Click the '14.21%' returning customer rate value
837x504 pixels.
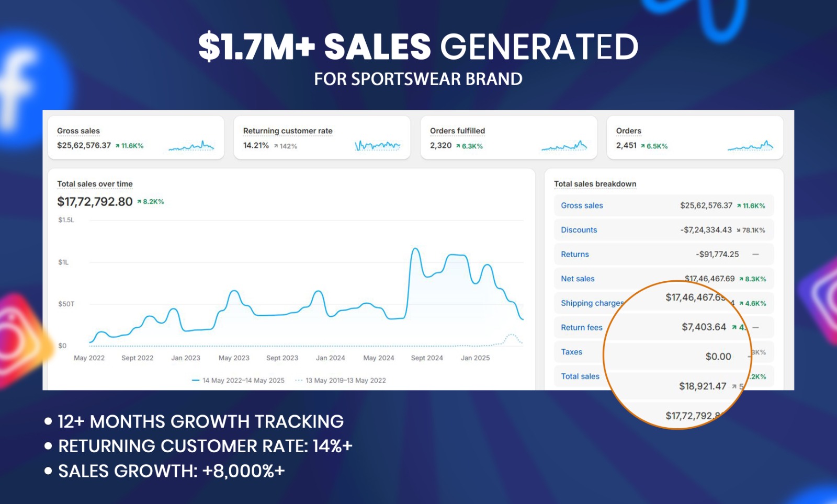click(256, 145)
